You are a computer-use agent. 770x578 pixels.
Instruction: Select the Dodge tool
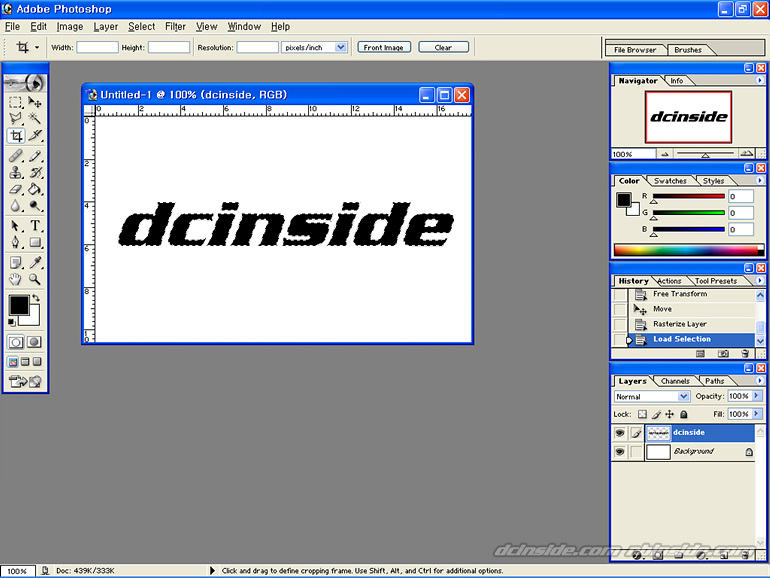pos(34,206)
